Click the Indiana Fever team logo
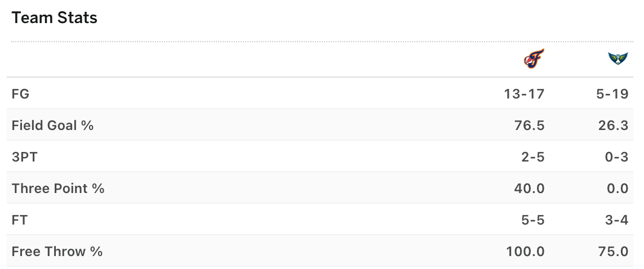This screenshot has width=644, height=269. 534,59
